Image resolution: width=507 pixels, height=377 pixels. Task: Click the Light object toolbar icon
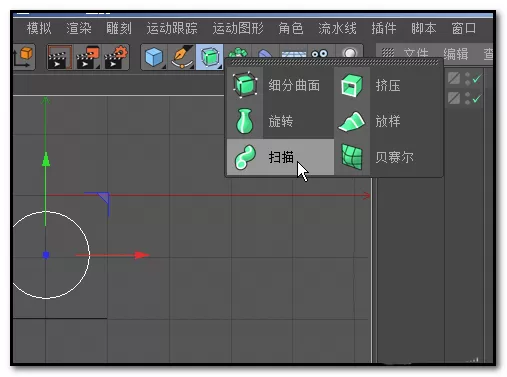[350, 53]
